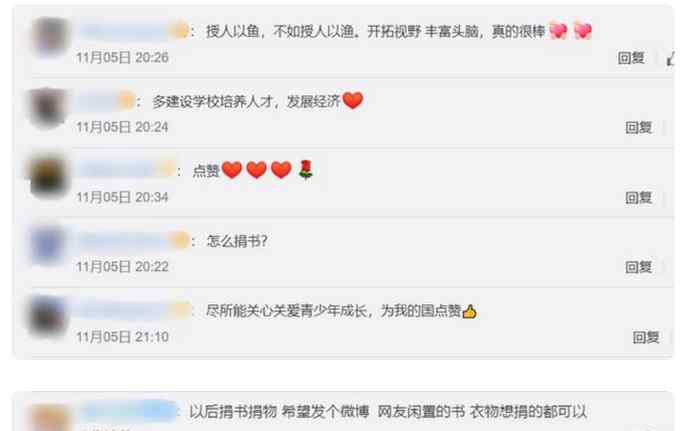The height and width of the screenshot is (431, 680).
Task: Click 回复 on the 20:22 comment
Action: [x=638, y=267]
